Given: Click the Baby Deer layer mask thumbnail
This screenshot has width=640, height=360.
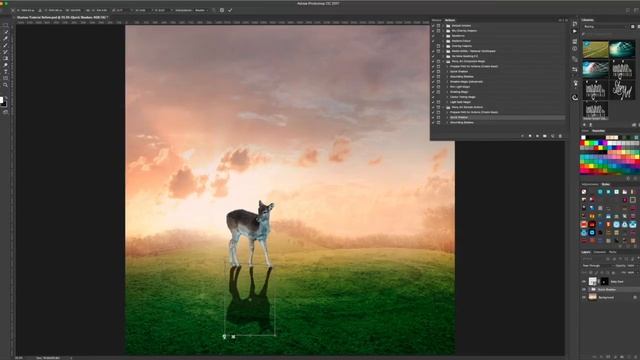Looking at the screenshot, I should [604, 281].
